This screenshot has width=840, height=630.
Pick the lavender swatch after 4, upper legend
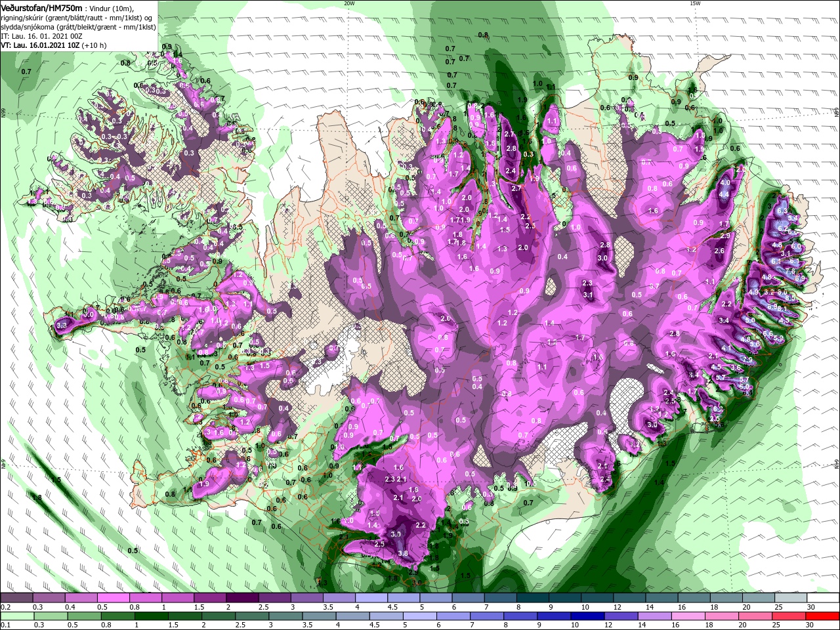tap(371, 598)
